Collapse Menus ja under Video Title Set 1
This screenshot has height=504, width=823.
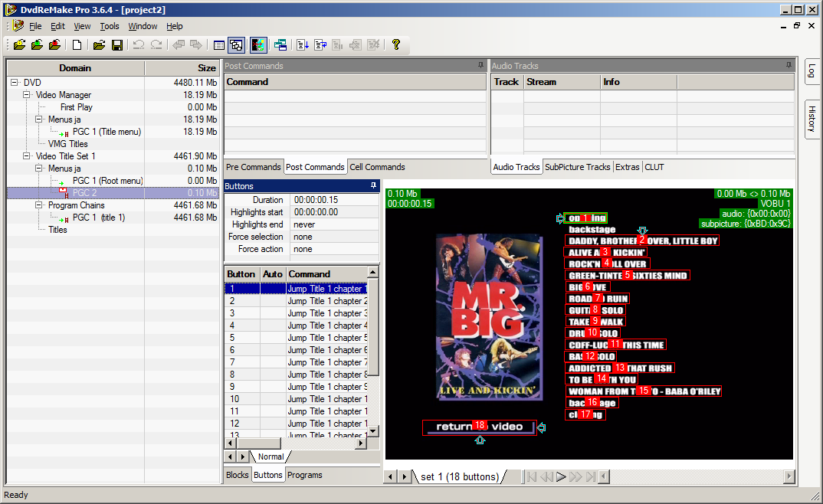coord(39,169)
